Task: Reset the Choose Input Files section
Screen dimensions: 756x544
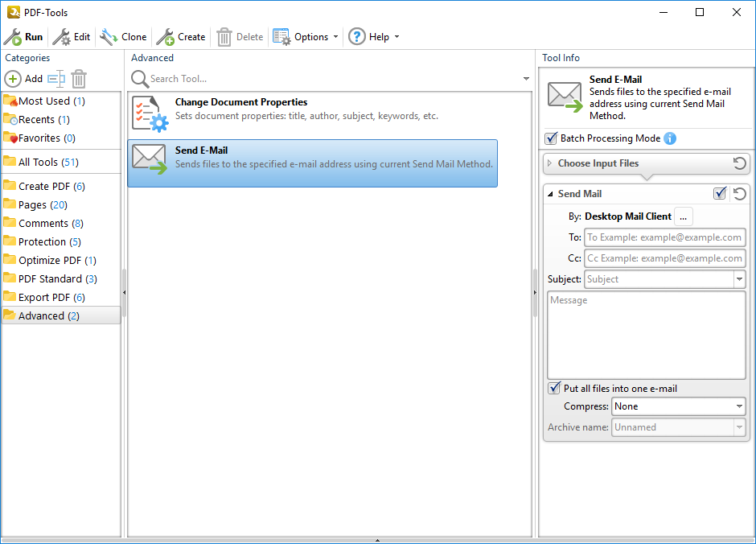Action: point(739,163)
